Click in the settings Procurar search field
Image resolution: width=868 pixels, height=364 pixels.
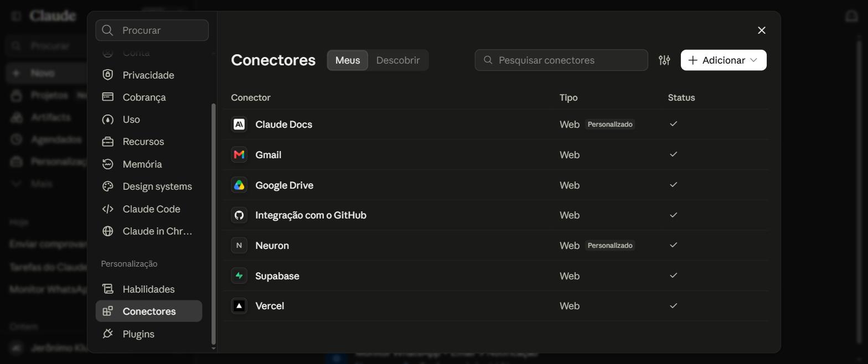coord(152,30)
